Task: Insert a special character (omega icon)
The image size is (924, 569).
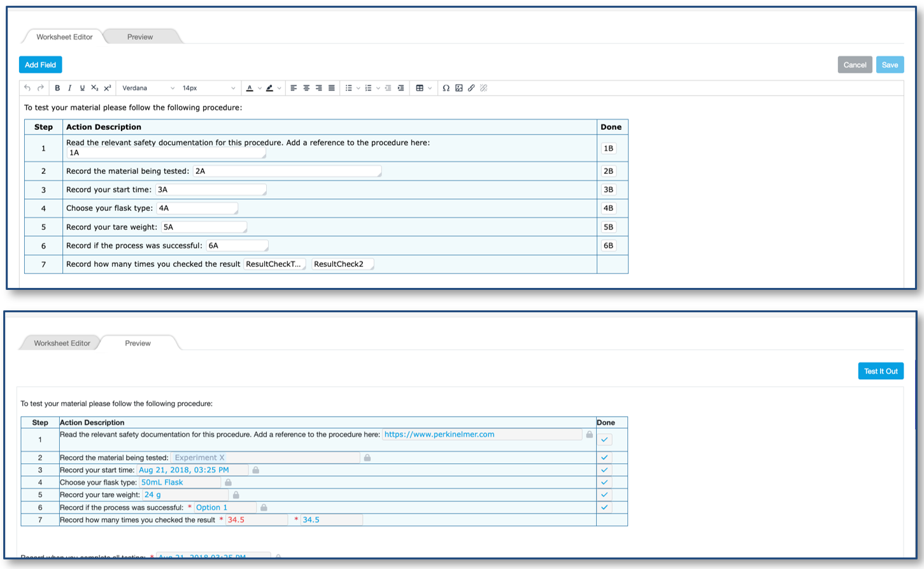Action: [x=446, y=88]
